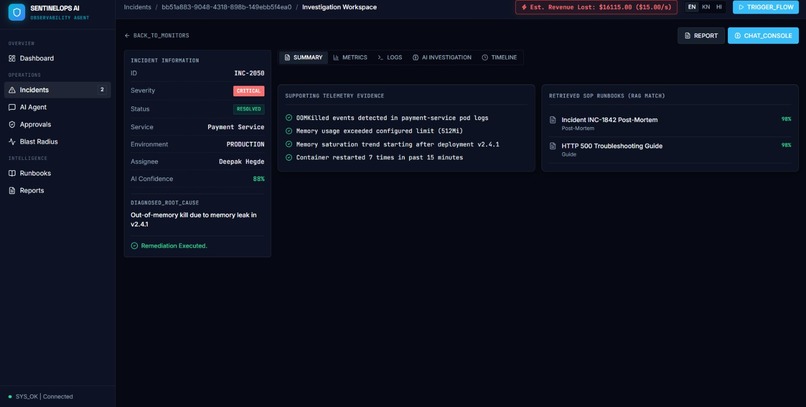Switch language to KN
The image size is (806, 407).
tap(706, 7)
